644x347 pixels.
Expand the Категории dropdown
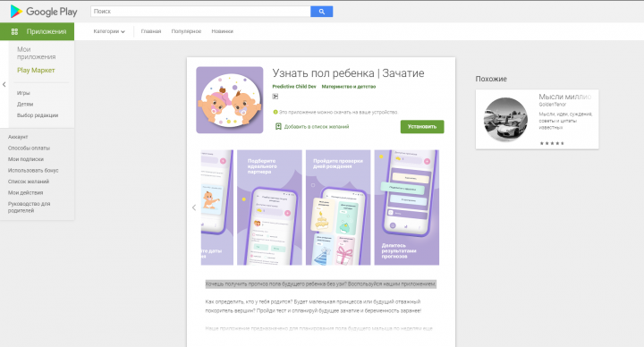pos(109,31)
